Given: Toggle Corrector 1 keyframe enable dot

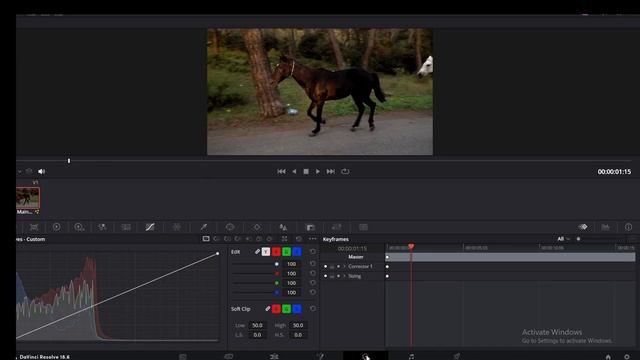Looking at the screenshot, I should (325, 267).
